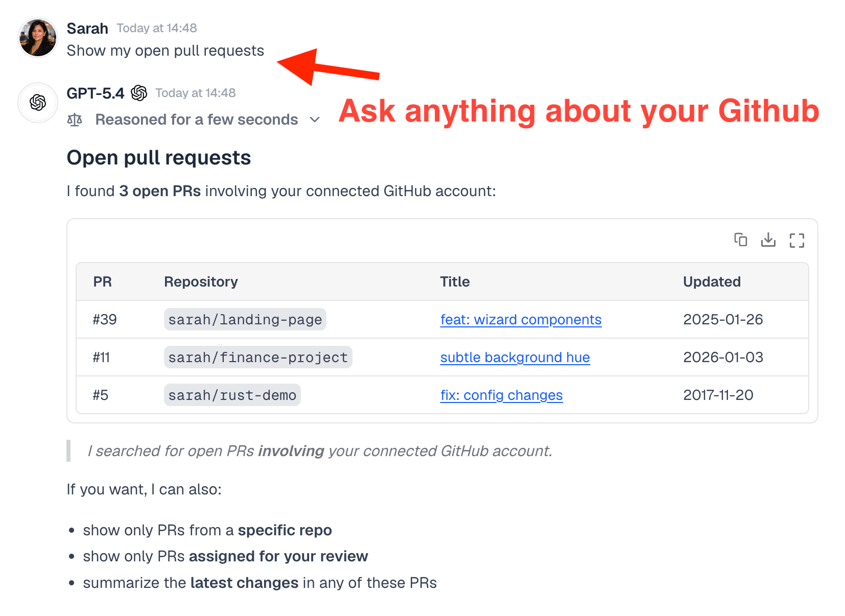
Task: Follow the fix: config changes link
Action: point(501,395)
